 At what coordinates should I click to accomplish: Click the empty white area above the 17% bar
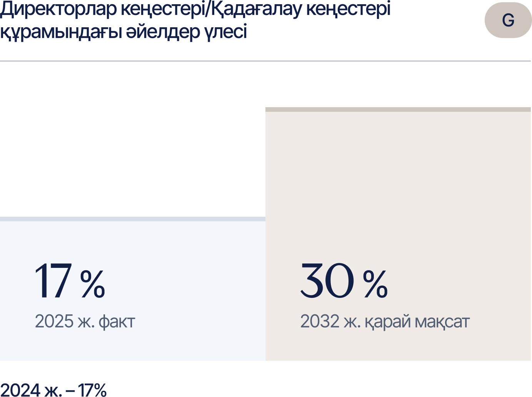click(x=133, y=139)
